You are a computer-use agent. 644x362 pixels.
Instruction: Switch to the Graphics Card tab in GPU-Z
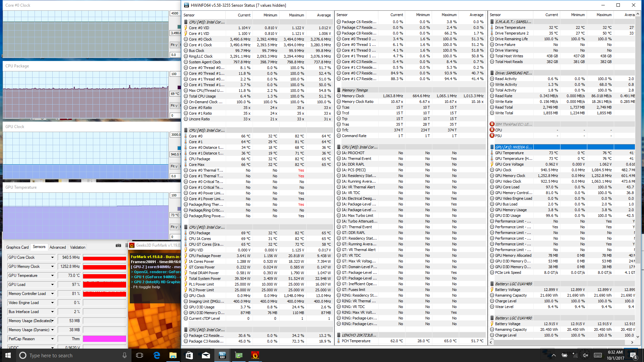coord(17,247)
